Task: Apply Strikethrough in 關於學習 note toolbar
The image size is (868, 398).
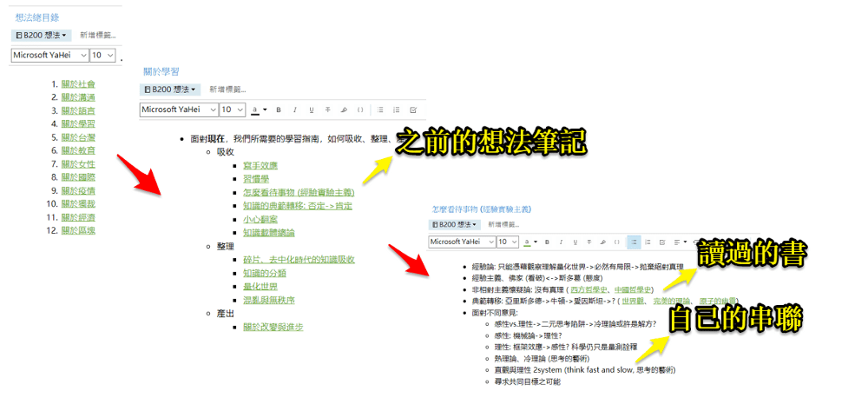Action: [327, 110]
